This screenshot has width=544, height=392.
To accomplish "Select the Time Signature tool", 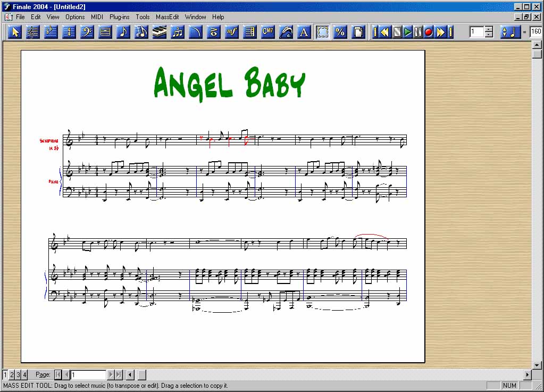I will point(69,32).
